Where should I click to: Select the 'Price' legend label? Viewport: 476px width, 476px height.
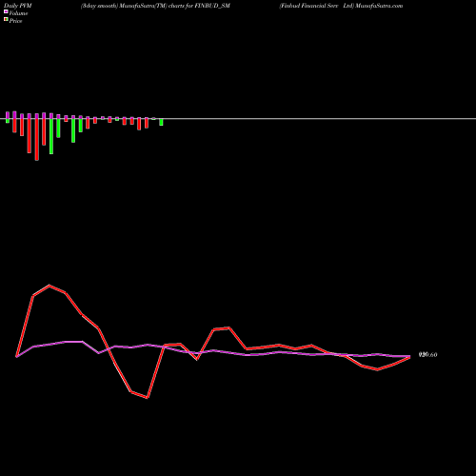pyautogui.click(x=15, y=21)
